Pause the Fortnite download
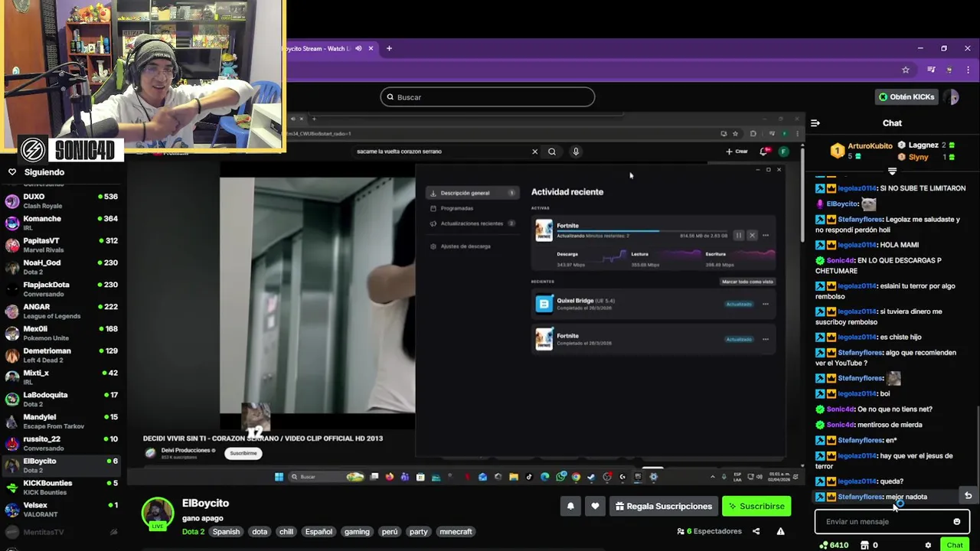This screenshot has width=980, height=551. click(738, 236)
